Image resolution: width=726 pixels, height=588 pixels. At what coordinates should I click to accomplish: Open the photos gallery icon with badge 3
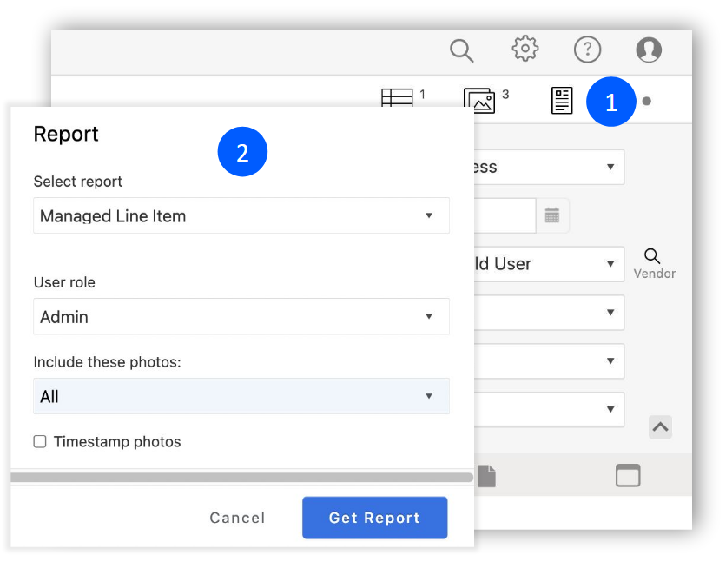click(x=479, y=101)
